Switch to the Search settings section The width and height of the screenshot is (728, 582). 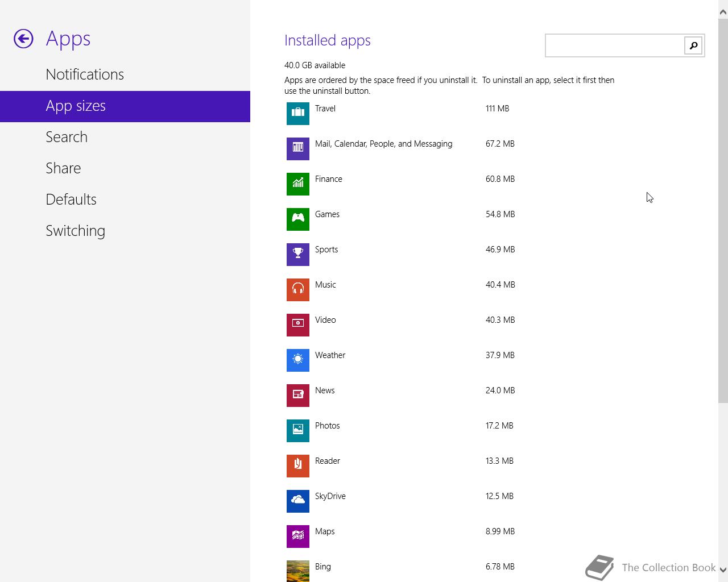click(x=67, y=137)
